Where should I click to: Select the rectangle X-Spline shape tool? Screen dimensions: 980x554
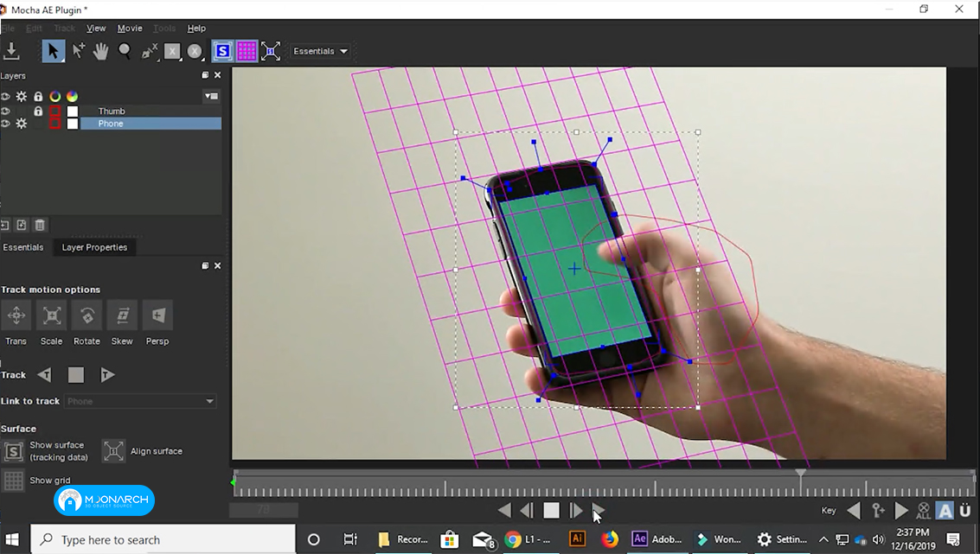point(172,52)
